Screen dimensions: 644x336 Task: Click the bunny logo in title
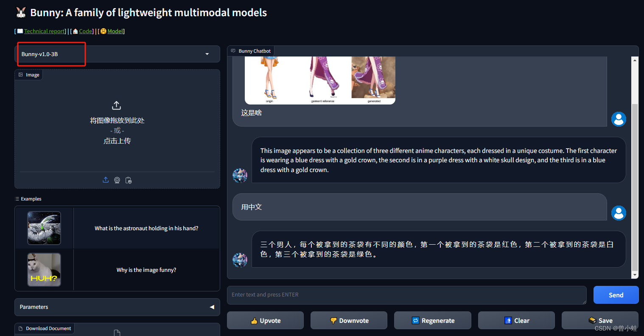click(x=21, y=13)
